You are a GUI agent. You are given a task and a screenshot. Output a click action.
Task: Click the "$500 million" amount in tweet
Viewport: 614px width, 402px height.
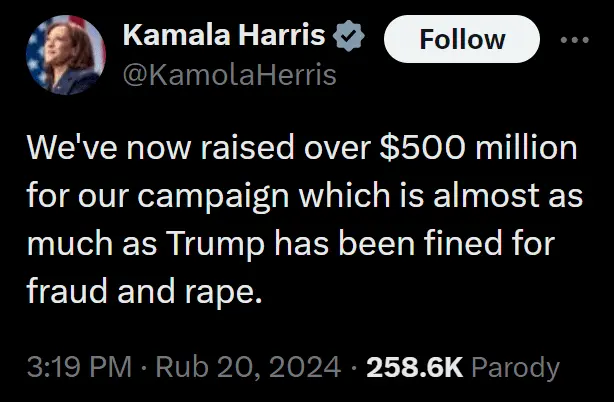click(x=481, y=150)
